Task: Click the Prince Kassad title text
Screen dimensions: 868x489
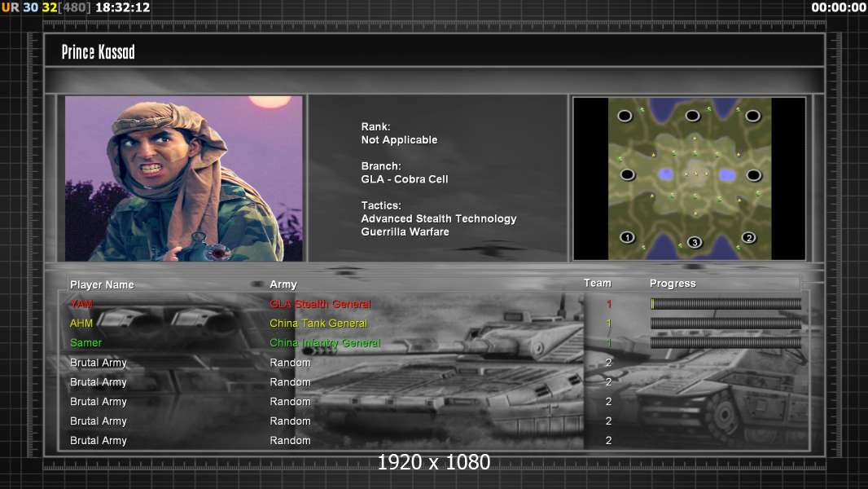Action: pyautogui.click(x=98, y=52)
